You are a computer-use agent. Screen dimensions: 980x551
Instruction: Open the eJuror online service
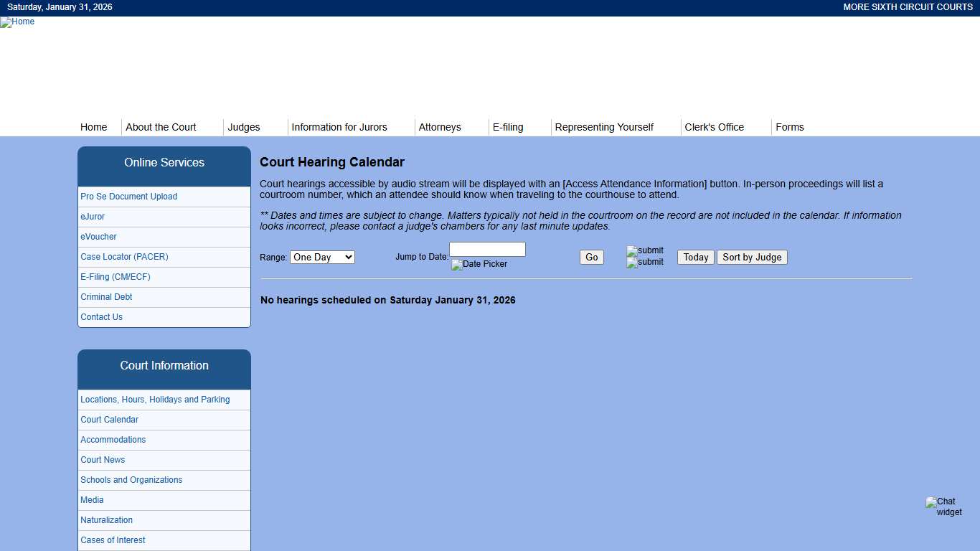93,217
